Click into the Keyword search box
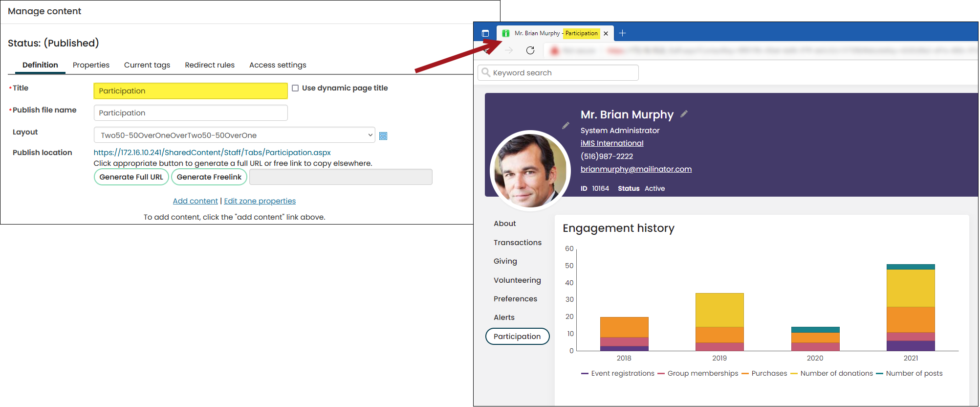 point(558,73)
